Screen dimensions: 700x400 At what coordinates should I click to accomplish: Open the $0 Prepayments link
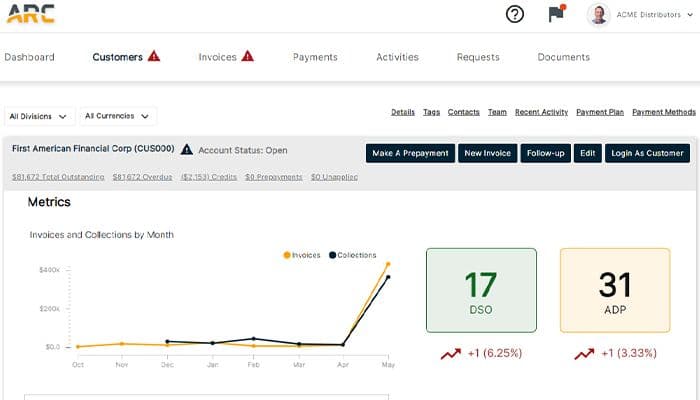click(274, 177)
